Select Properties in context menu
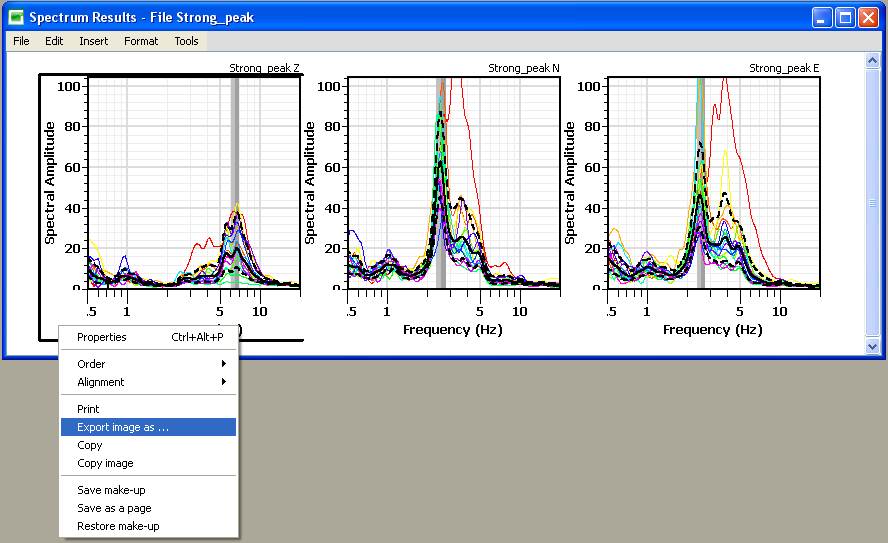 (x=102, y=337)
